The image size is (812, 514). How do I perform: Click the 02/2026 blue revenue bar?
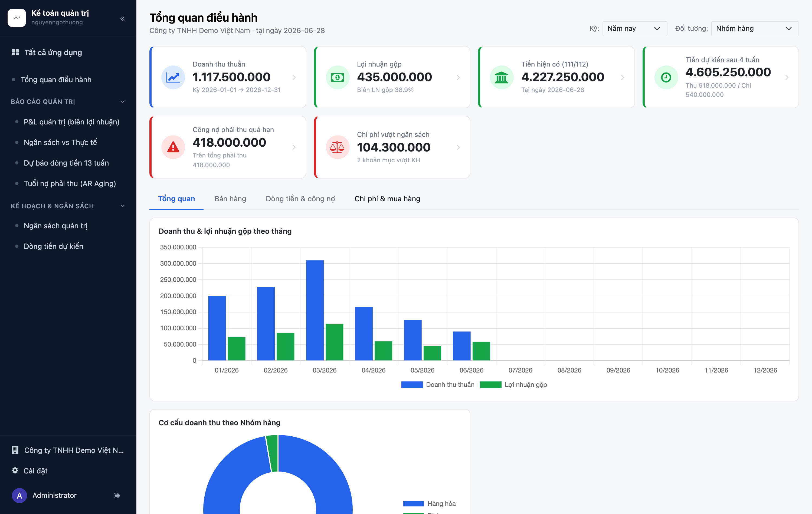tap(266, 324)
